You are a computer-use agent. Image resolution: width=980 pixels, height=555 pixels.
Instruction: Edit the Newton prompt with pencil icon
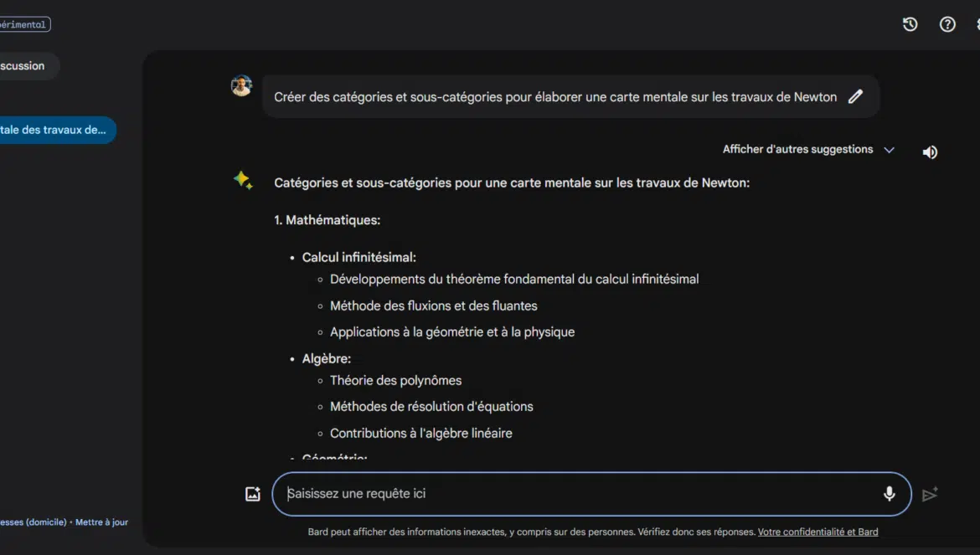855,97
